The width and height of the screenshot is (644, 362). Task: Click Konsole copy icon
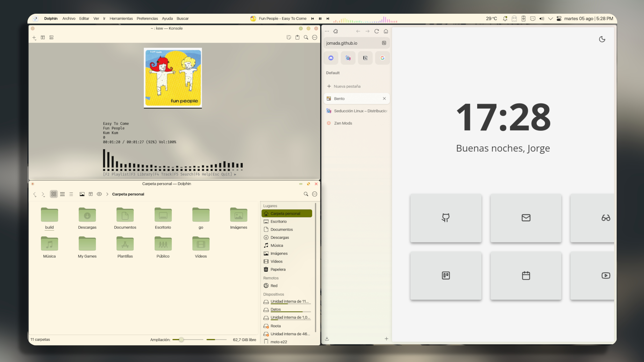pyautogui.click(x=289, y=38)
